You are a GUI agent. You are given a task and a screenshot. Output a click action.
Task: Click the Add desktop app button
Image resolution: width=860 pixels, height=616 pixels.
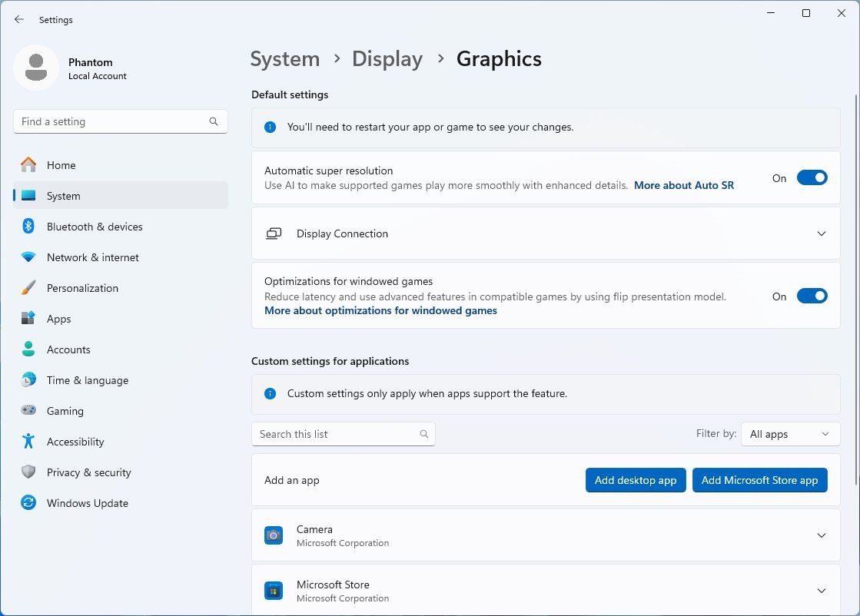point(636,480)
